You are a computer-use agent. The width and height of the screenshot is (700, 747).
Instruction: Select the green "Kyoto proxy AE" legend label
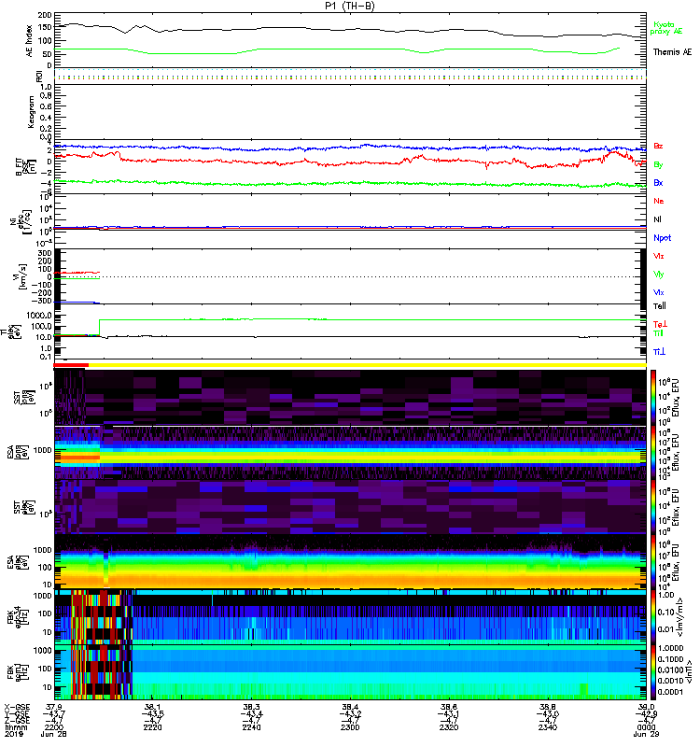666,28
